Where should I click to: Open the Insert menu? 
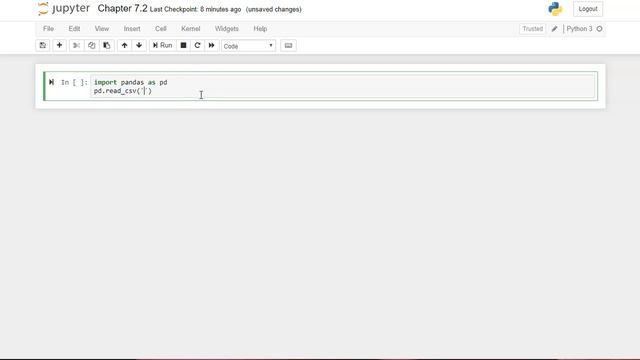[132, 29]
